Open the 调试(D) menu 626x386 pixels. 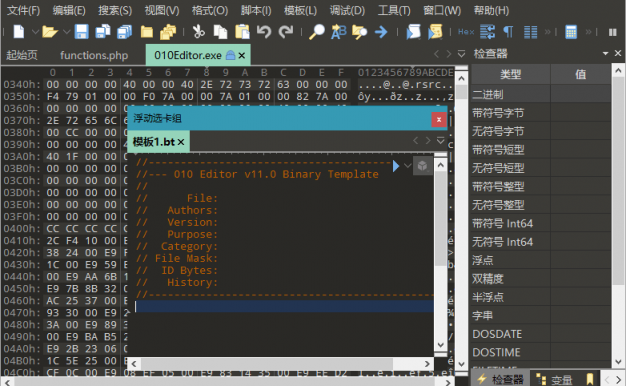(347, 10)
